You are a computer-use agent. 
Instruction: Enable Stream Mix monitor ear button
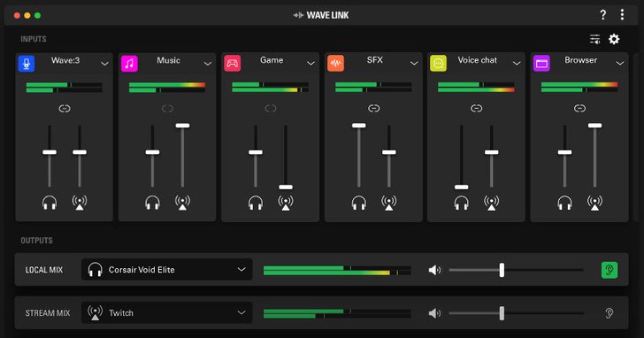tap(609, 313)
